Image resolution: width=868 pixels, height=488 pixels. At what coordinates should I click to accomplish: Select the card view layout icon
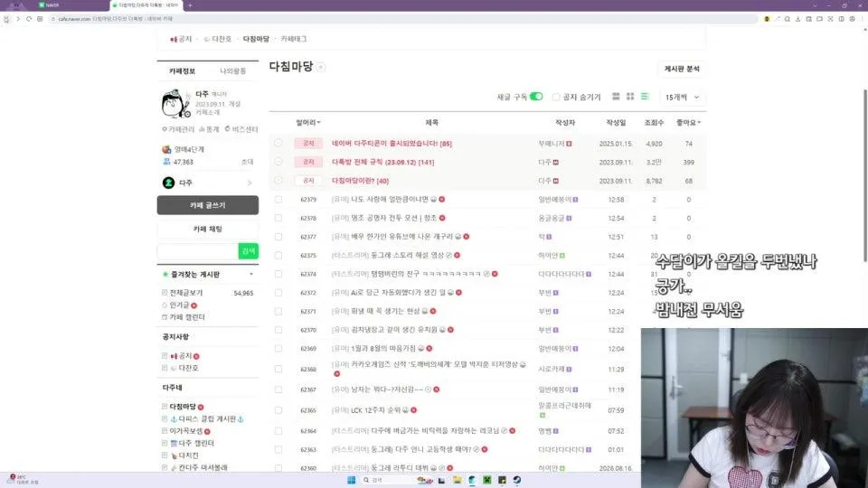point(616,97)
